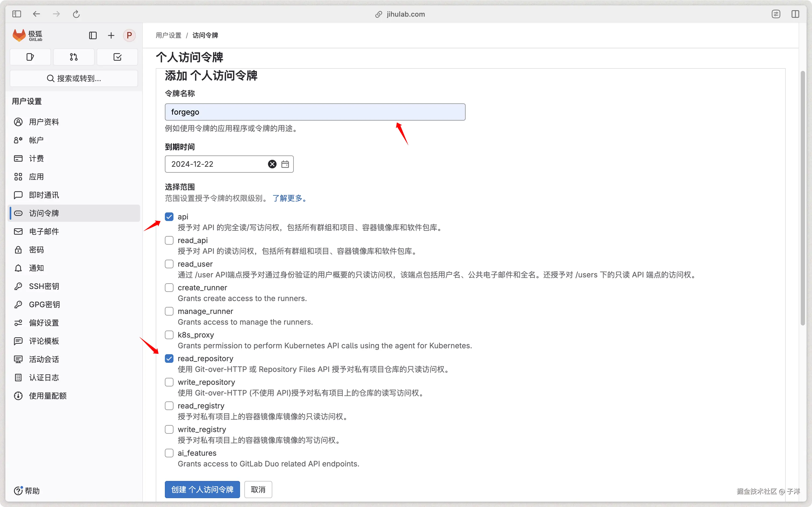
Task: Click the 令牌名称 input field
Action: [315, 112]
